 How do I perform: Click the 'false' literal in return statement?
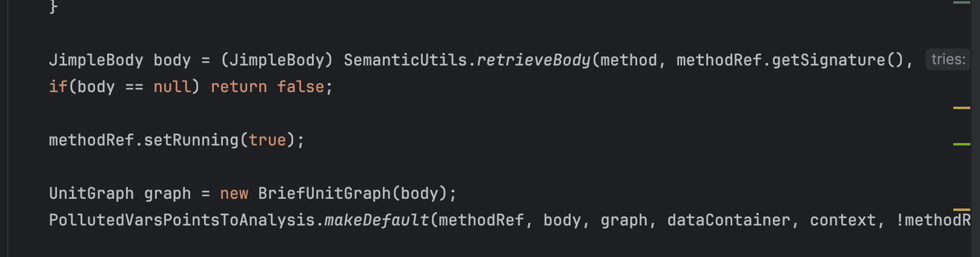tap(300, 87)
